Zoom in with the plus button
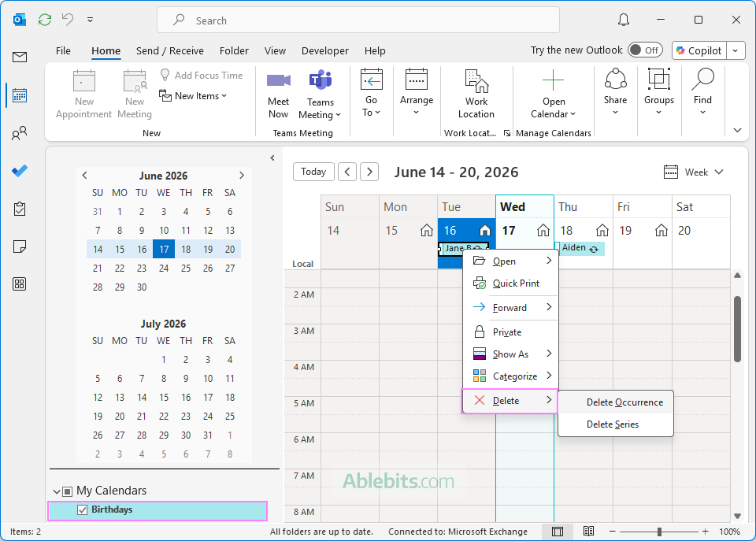Image resolution: width=756 pixels, height=541 pixels. point(705,532)
